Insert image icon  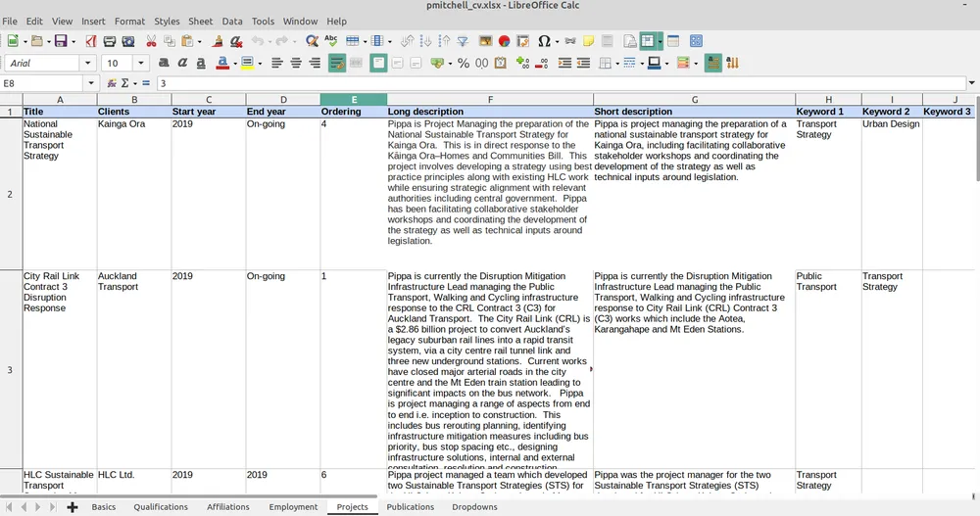point(486,41)
